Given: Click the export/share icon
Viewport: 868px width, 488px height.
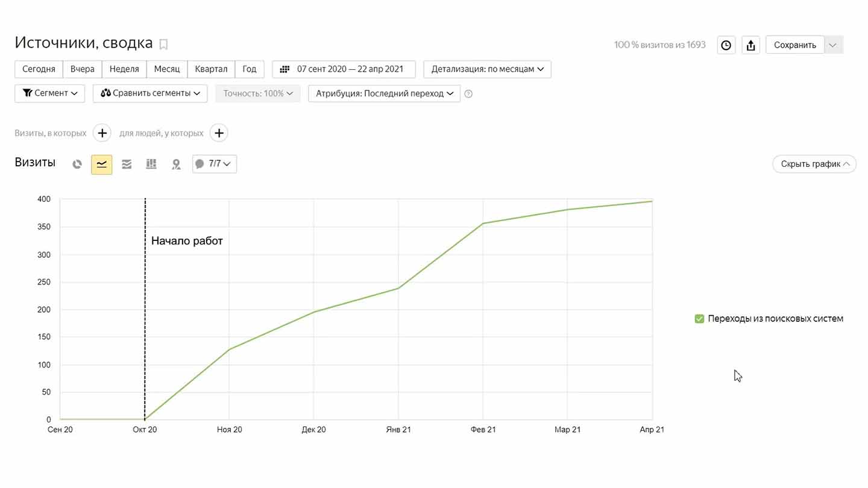Looking at the screenshot, I should 750,45.
